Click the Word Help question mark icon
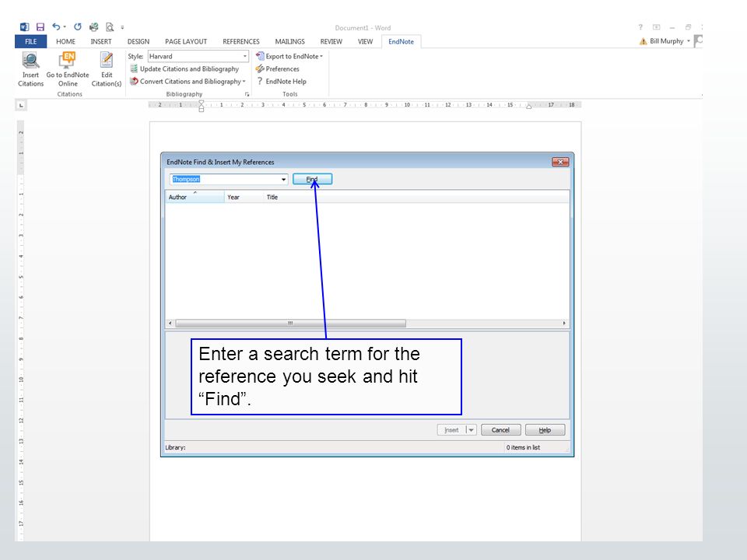 coord(640,27)
